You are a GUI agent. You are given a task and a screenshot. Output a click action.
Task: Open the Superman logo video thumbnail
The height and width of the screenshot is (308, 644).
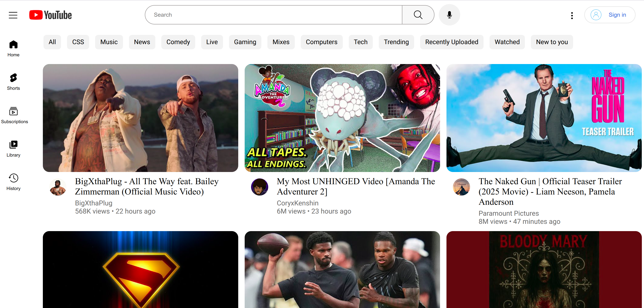pyautogui.click(x=141, y=269)
